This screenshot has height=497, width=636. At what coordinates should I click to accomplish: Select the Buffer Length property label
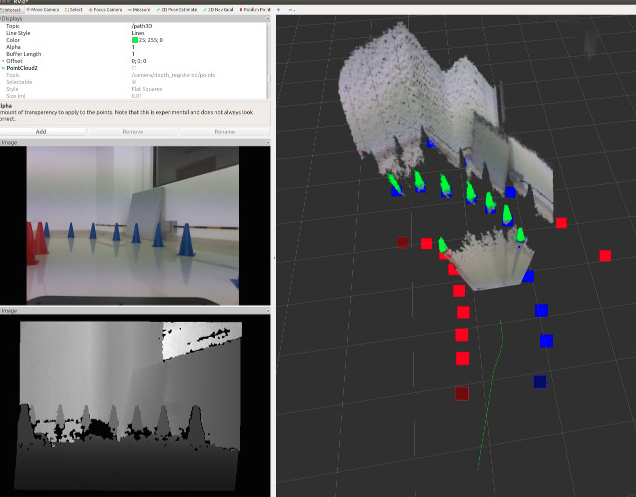click(24, 54)
